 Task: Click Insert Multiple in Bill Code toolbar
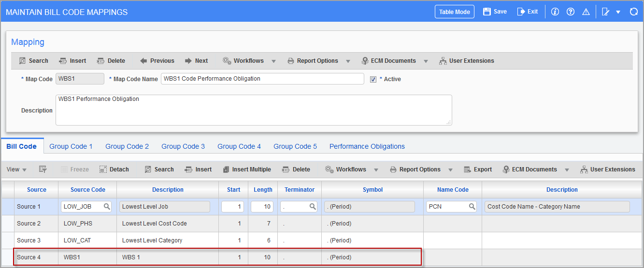(x=247, y=169)
